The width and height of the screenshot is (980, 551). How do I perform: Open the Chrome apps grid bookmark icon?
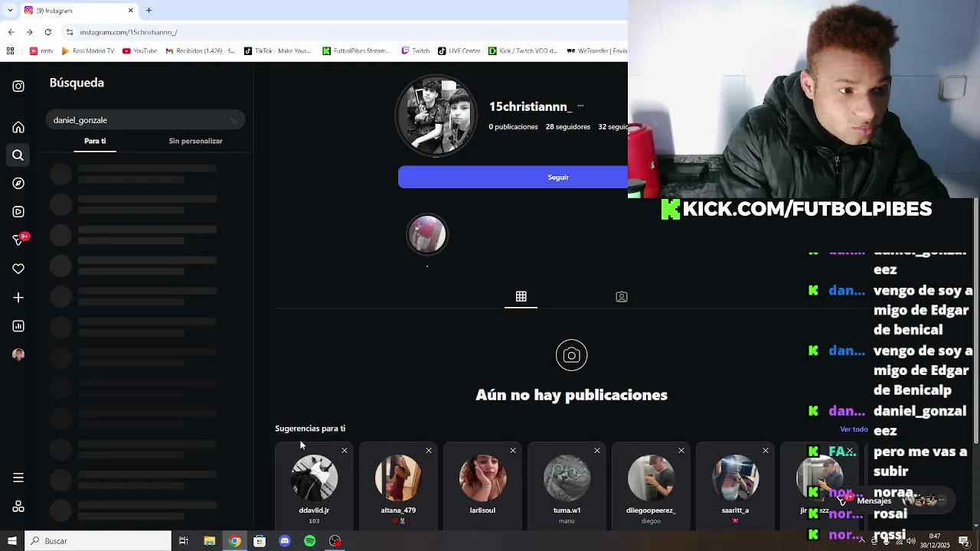click(10, 51)
